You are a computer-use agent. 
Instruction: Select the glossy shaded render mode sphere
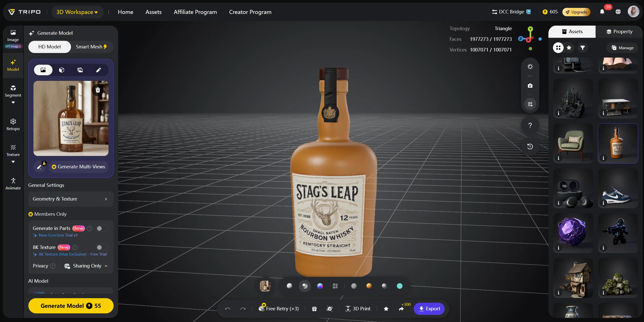pos(305,286)
